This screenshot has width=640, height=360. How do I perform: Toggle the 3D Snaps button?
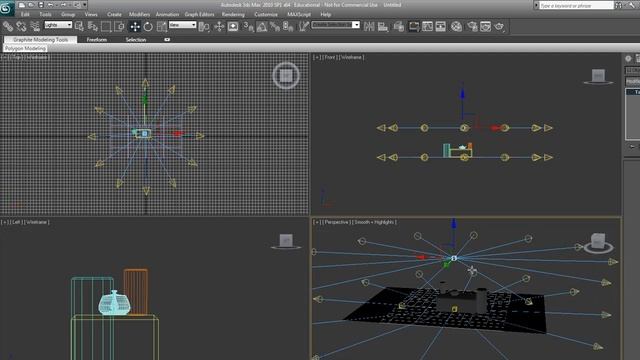point(248,27)
